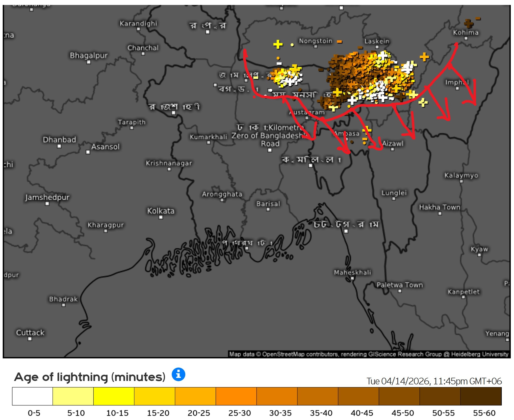Click the brown 45-50 minutes legend swatch
This screenshot has height=420, width=514.
pos(399,396)
